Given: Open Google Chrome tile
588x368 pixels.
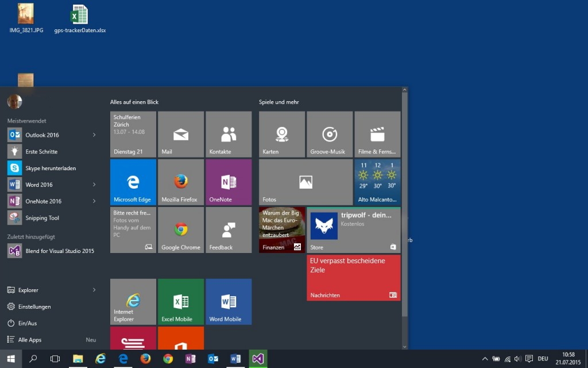Looking at the screenshot, I should pyautogui.click(x=180, y=229).
